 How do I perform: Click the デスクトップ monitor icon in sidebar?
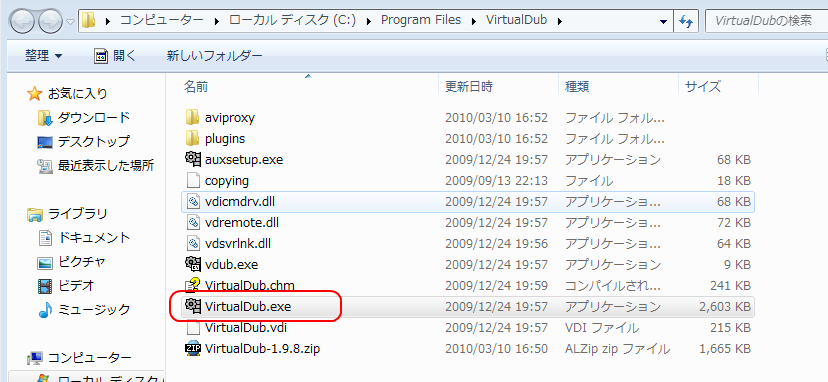pos(45,142)
